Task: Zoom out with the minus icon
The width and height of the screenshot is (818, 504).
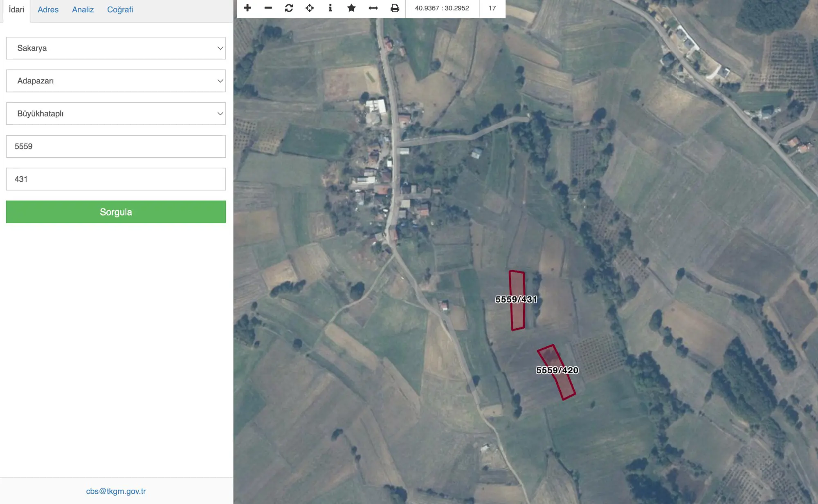Action: [x=268, y=8]
